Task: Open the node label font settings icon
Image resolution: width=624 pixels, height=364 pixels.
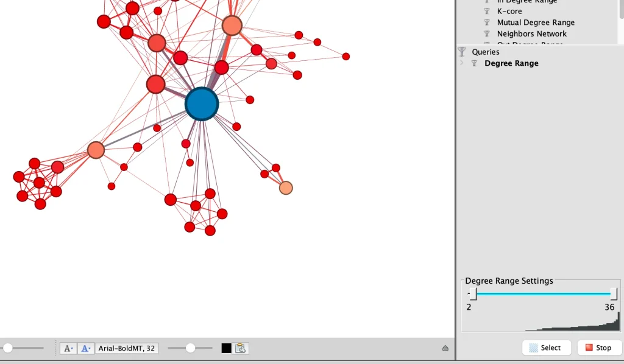Action: pyautogui.click(x=68, y=348)
